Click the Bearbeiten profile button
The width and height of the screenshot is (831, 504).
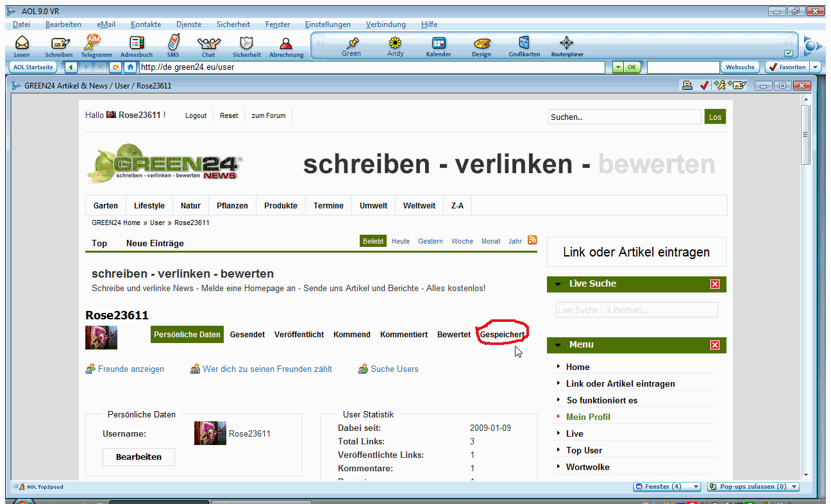click(138, 457)
